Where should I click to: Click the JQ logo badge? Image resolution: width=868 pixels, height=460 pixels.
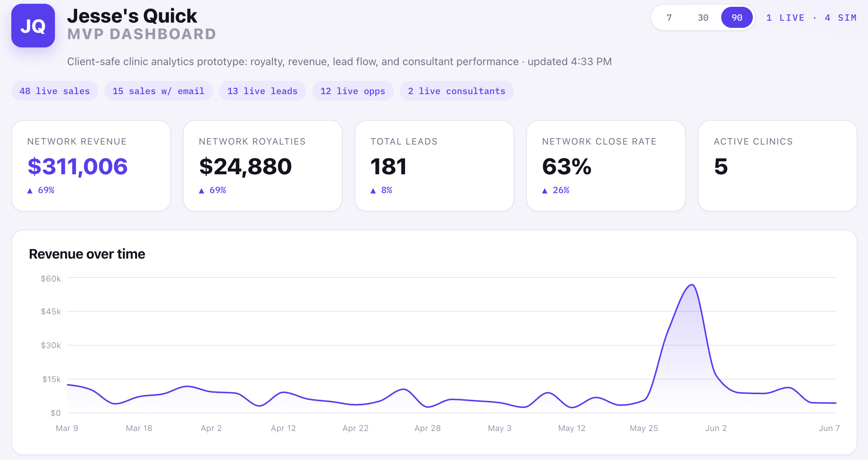33,26
